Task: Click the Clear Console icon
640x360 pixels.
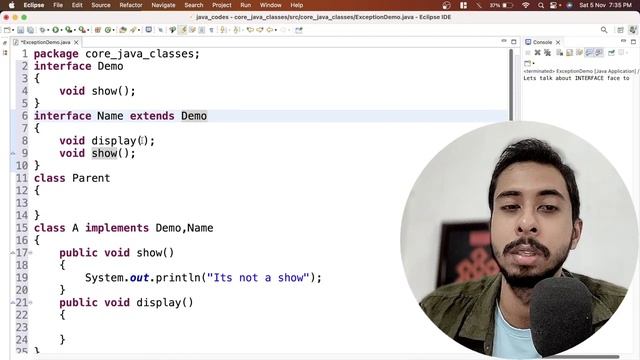Action: [560, 52]
